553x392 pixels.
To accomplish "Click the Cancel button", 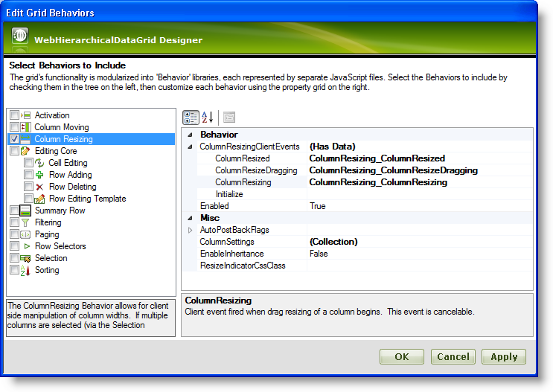I will pos(453,357).
